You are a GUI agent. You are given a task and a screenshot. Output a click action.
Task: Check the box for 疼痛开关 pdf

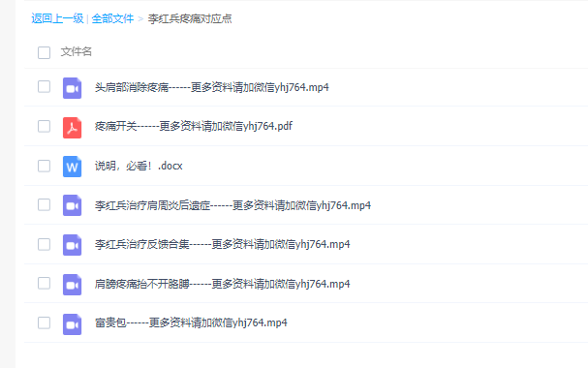(x=44, y=126)
